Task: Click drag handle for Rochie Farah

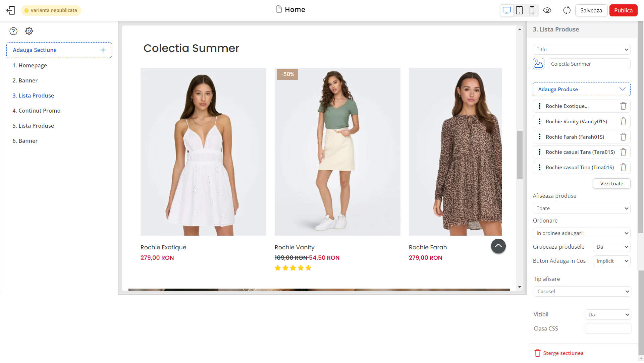Action: [539, 137]
